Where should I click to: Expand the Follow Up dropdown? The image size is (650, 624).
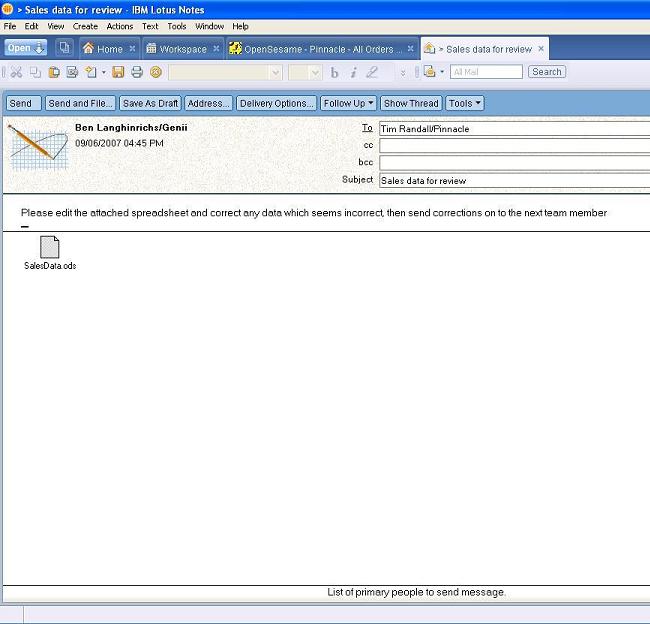[x=348, y=103]
